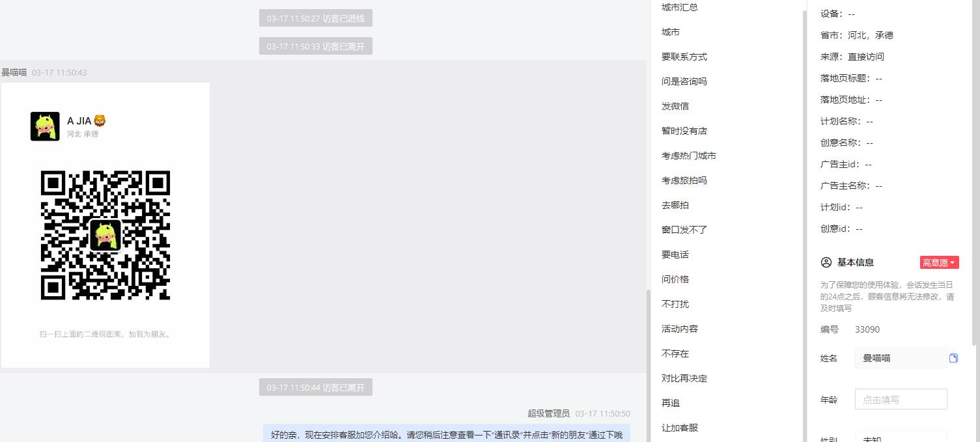980x442 pixels.
Task: Copy the customer name 曼喵喵
Action: (x=954, y=358)
